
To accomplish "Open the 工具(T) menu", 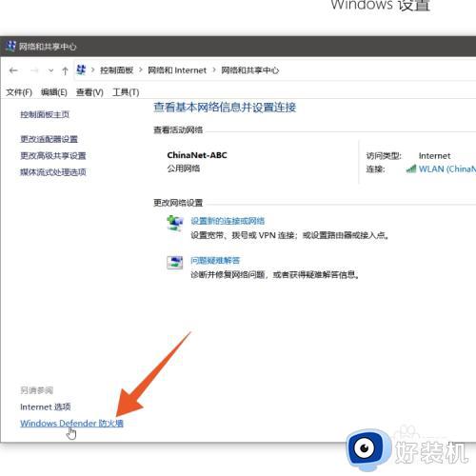I will pyautogui.click(x=126, y=92).
